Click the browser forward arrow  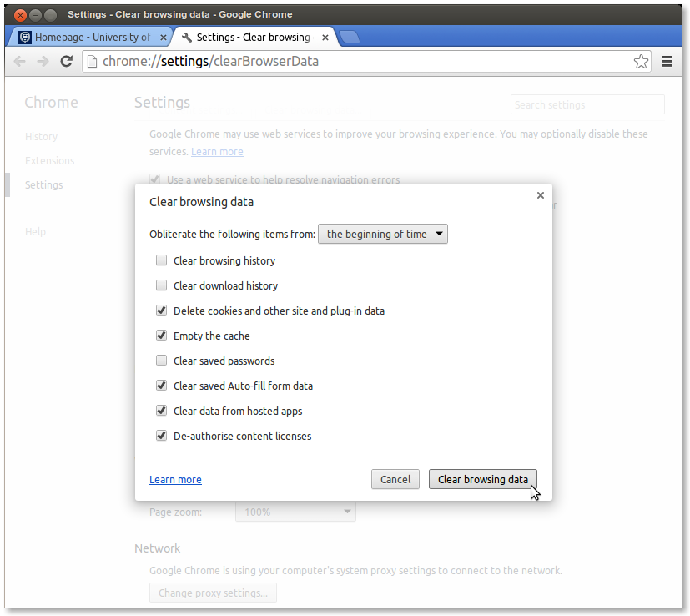(43, 61)
